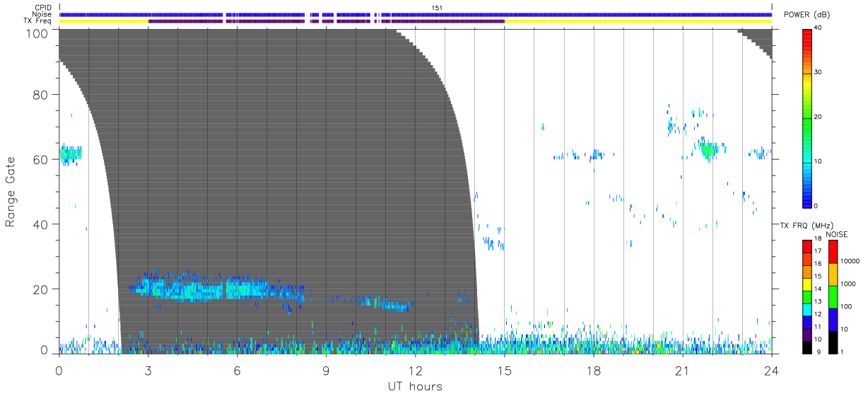The height and width of the screenshot is (401, 868).
Task: Click the 30 label on POWER color bar
Action: click(x=818, y=72)
